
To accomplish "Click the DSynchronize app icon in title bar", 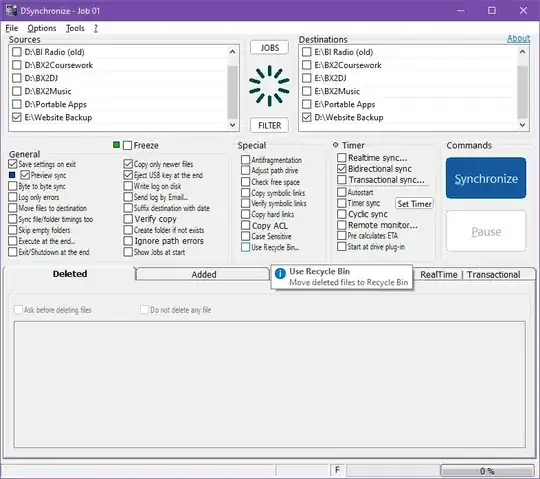I will tap(11, 10).
